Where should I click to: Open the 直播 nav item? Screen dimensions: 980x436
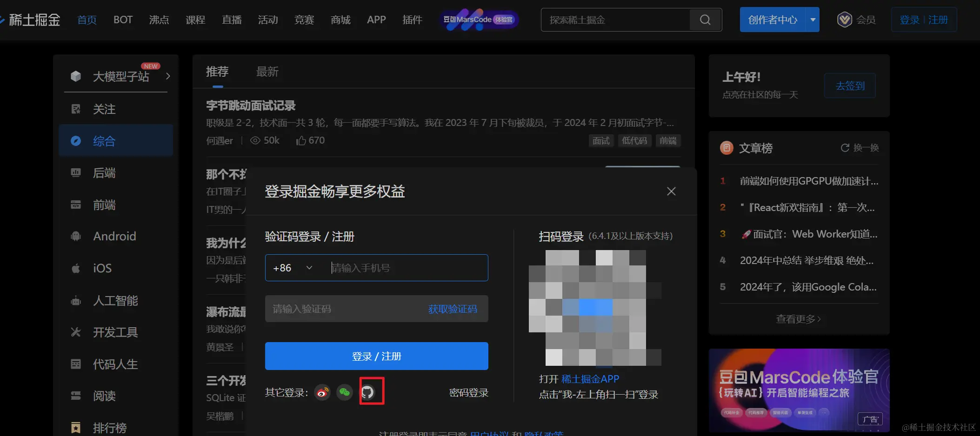pos(232,20)
